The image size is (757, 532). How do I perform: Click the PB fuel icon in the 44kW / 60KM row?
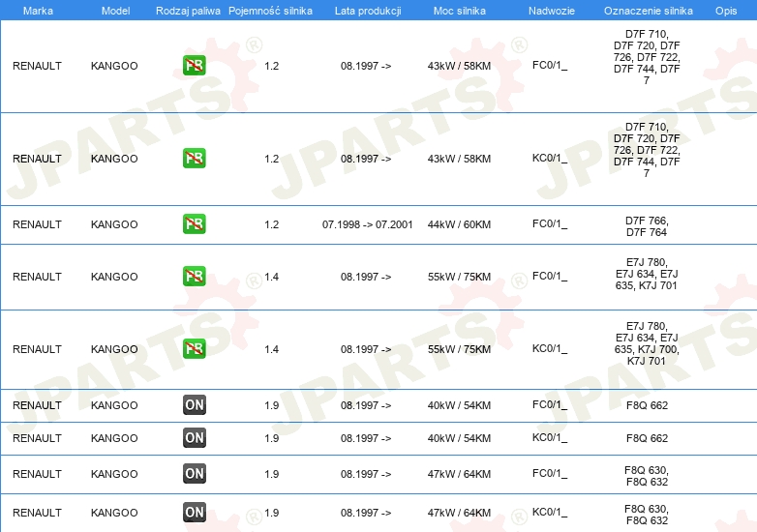[x=194, y=224]
